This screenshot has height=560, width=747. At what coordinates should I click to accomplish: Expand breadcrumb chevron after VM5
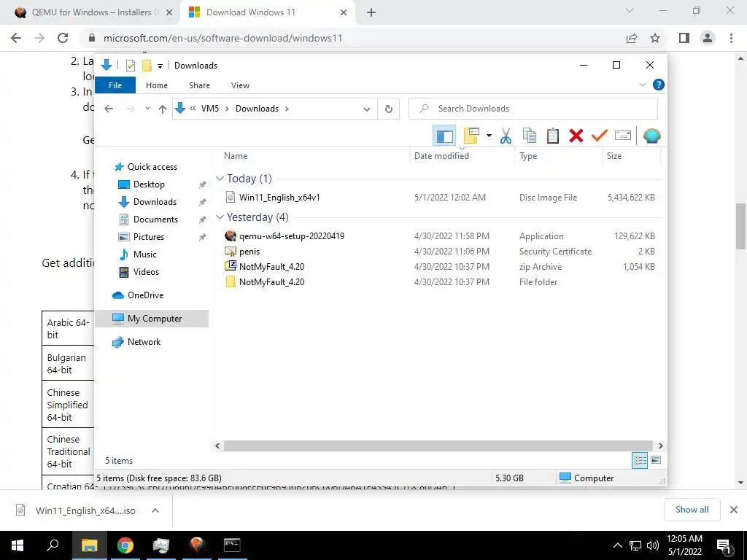pyautogui.click(x=227, y=109)
